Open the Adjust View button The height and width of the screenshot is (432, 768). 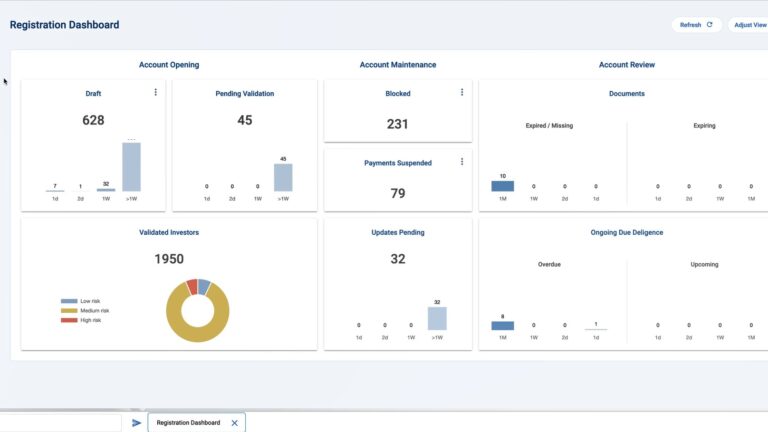tap(749, 24)
